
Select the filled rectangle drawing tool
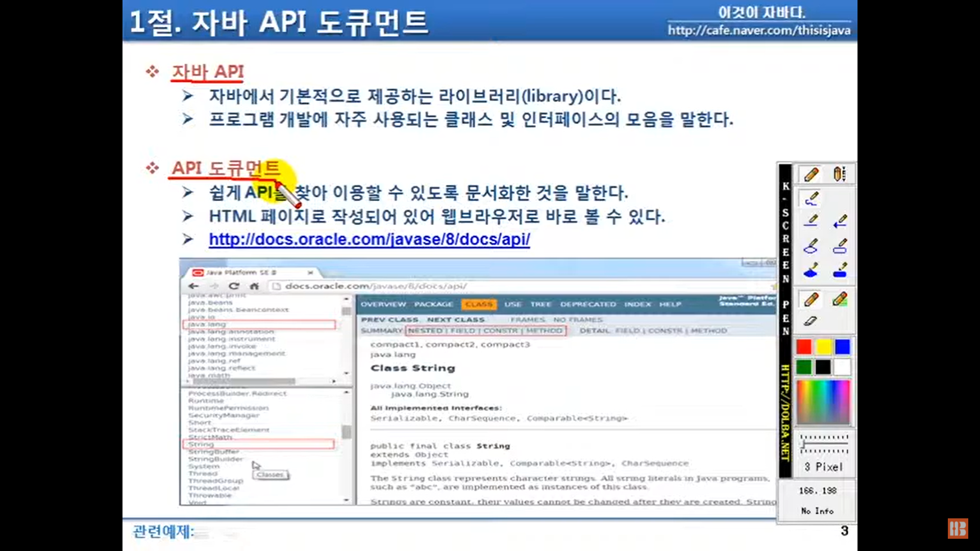coord(840,270)
